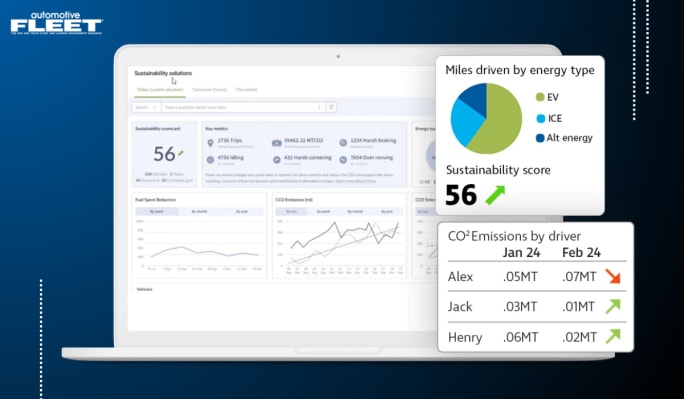This screenshot has width=684, height=399.
Task: Click the MTCO2 vehicle icon
Action: coord(277,143)
